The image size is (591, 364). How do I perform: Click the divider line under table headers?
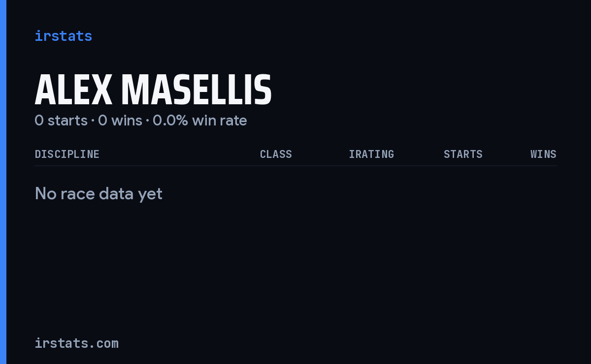click(295, 166)
